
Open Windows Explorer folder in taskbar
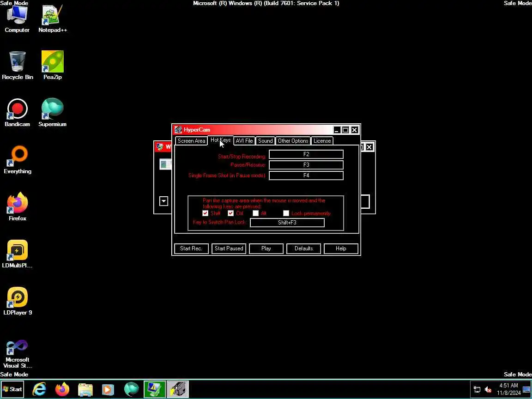85,389
